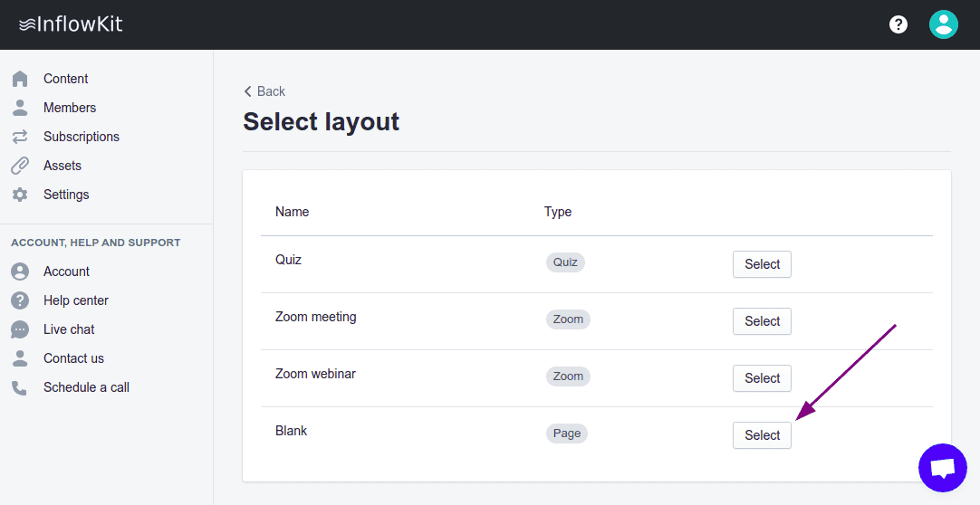980x505 pixels.
Task: Select the Zoom webinar layout
Action: coord(762,378)
